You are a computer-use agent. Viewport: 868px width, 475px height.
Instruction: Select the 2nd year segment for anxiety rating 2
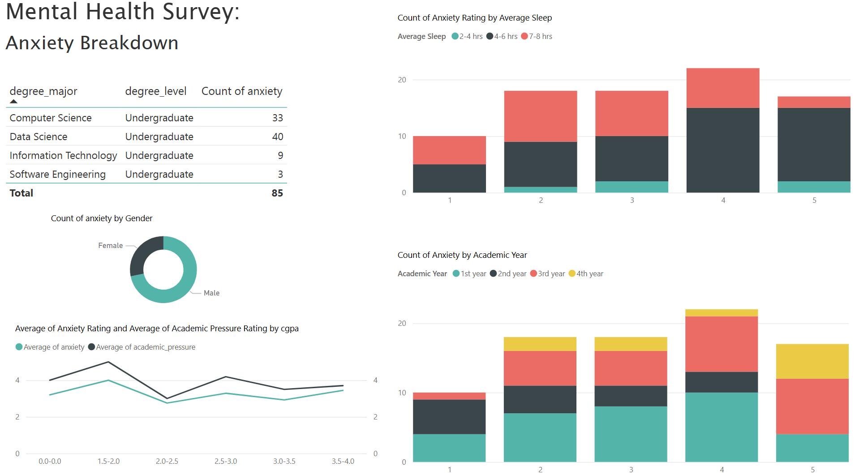pos(540,399)
